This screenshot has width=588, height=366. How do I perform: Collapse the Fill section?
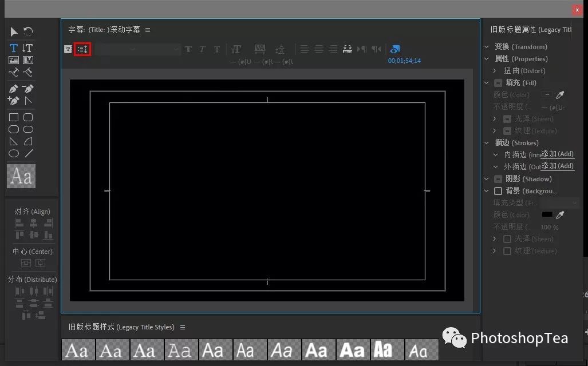(487, 83)
